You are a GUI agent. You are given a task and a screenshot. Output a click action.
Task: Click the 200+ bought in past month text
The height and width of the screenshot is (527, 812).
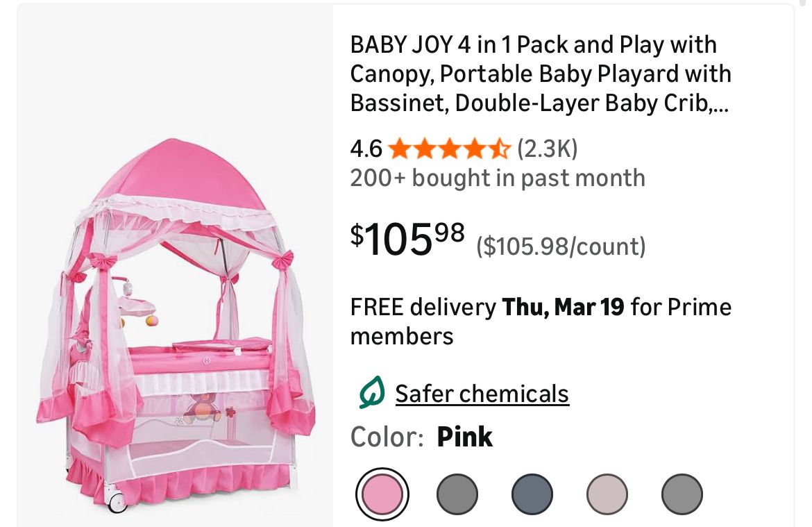pyautogui.click(x=497, y=178)
